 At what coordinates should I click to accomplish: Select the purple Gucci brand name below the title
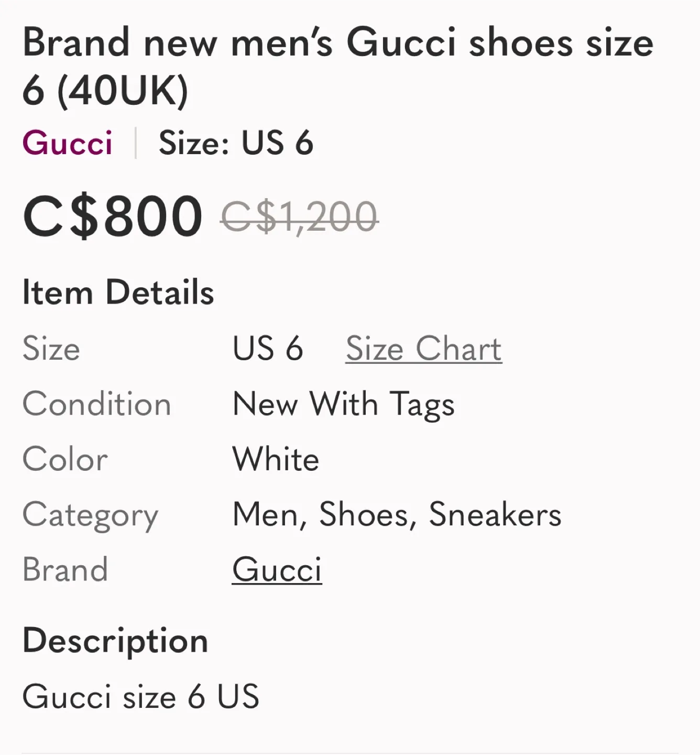(x=67, y=143)
